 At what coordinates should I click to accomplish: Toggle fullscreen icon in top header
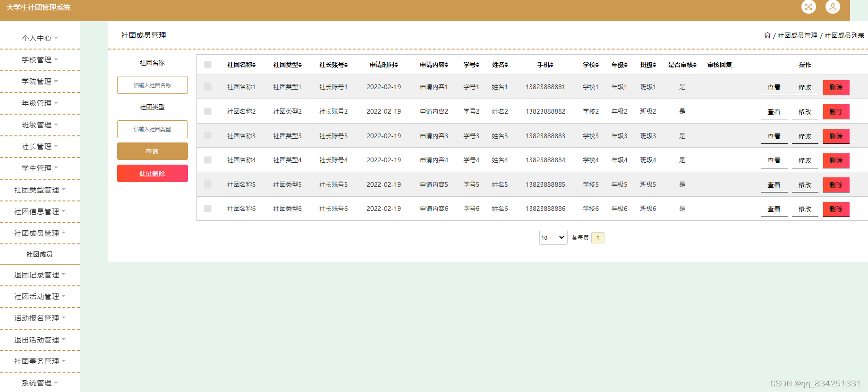[808, 7]
